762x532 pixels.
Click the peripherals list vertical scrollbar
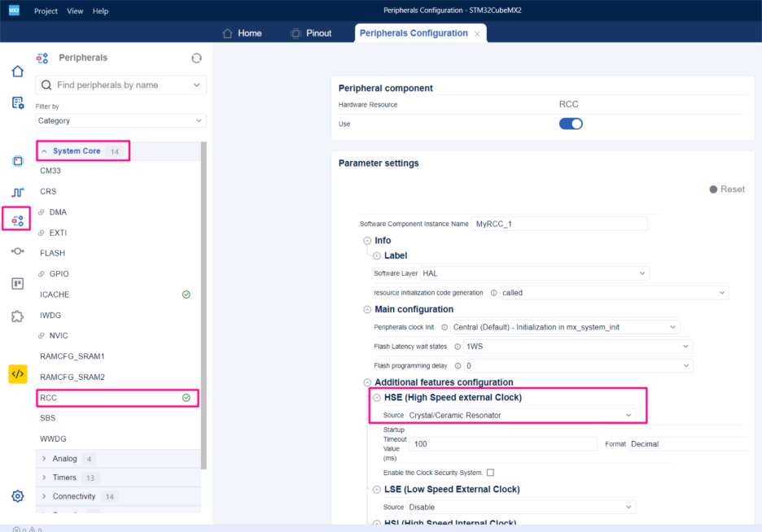point(204,306)
